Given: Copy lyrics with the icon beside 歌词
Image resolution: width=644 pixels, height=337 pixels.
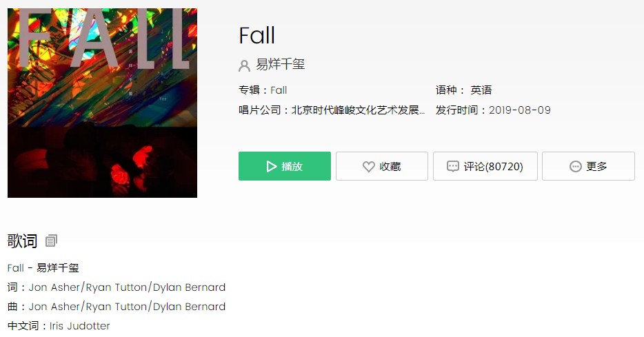Looking at the screenshot, I should click(x=51, y=241).
